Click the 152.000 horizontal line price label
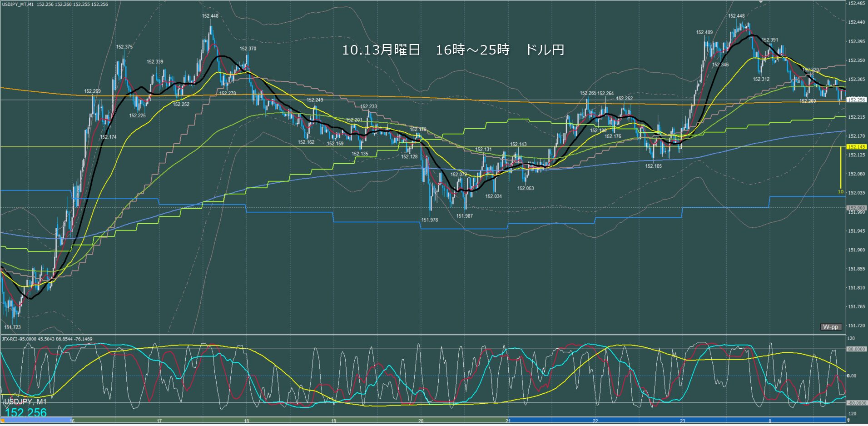868x426 pixels. [856, 208]
